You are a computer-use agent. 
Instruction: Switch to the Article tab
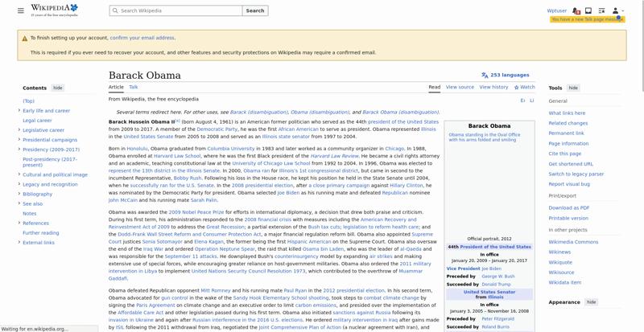(x=116, y=87)
